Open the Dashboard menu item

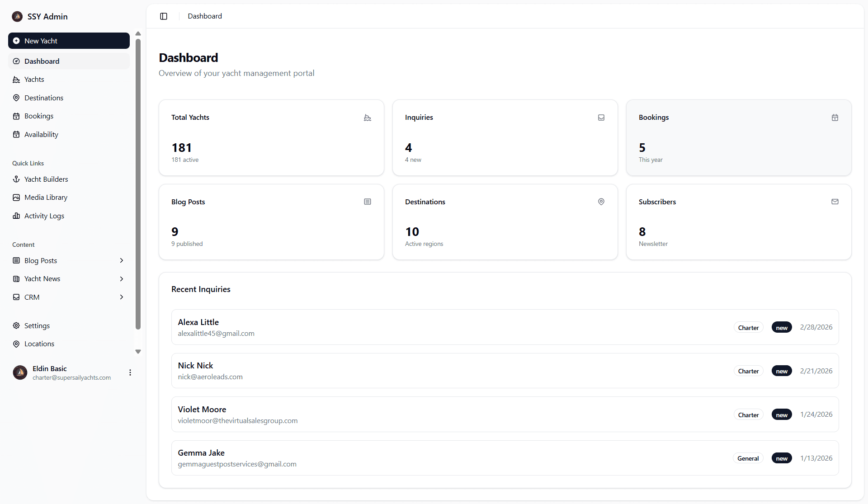(42, 61)
